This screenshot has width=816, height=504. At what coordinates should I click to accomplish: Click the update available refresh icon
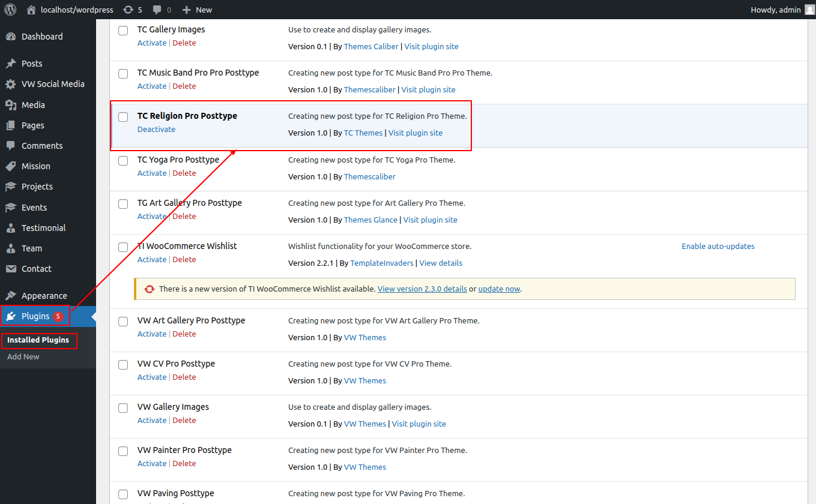tap(150, 289)
